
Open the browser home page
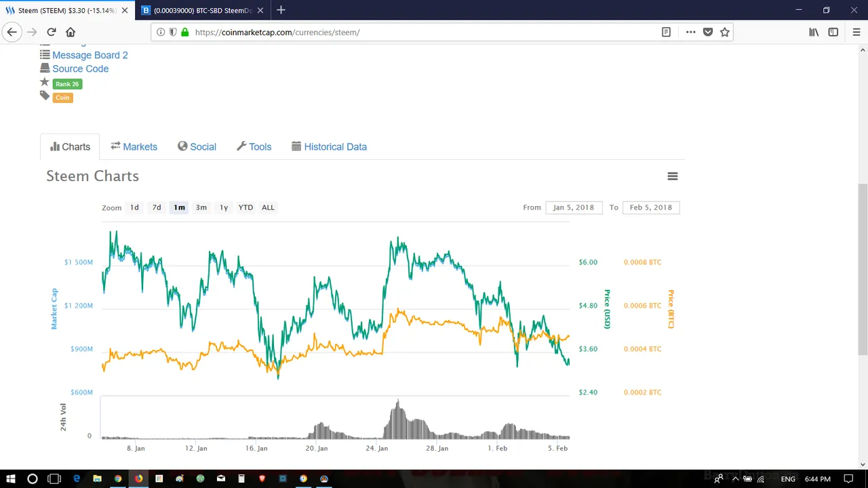coord(71,32)
